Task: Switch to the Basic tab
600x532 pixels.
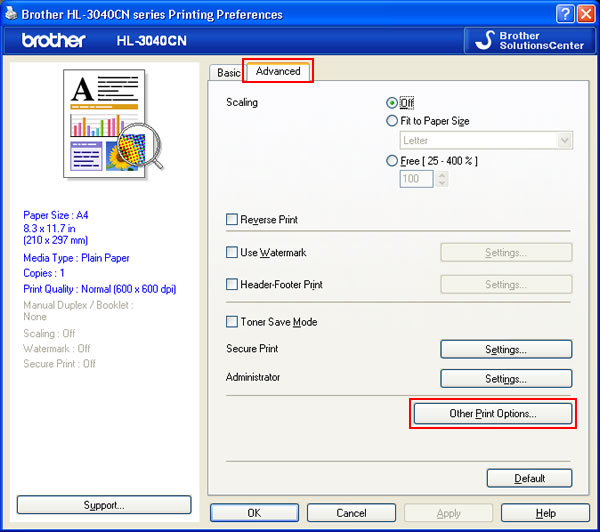Action: coord(228,73)
